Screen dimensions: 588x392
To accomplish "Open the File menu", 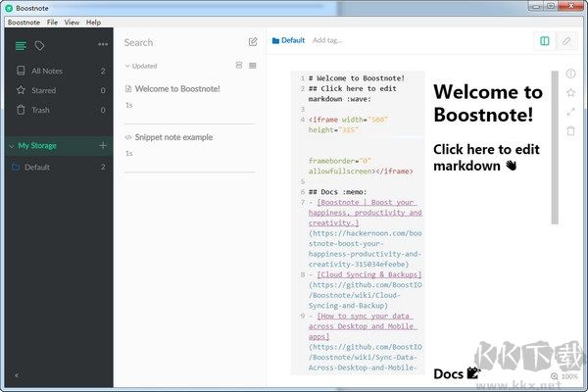I will tap(52, 22).
